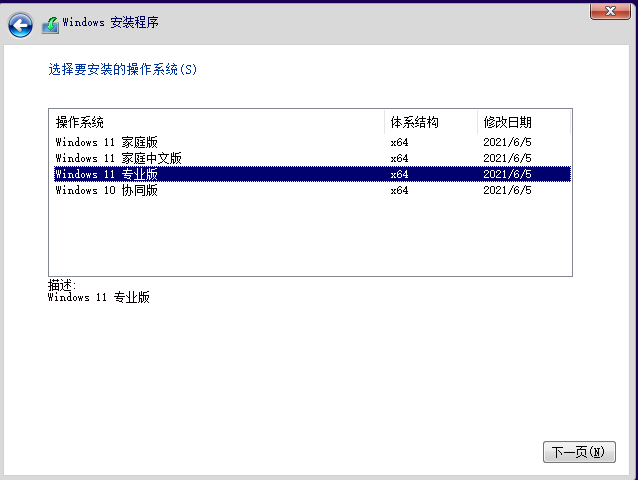Click the date in Windows 11 家庭中文版 row
Screen dimensions: 639x481
[x=507, y=158]
